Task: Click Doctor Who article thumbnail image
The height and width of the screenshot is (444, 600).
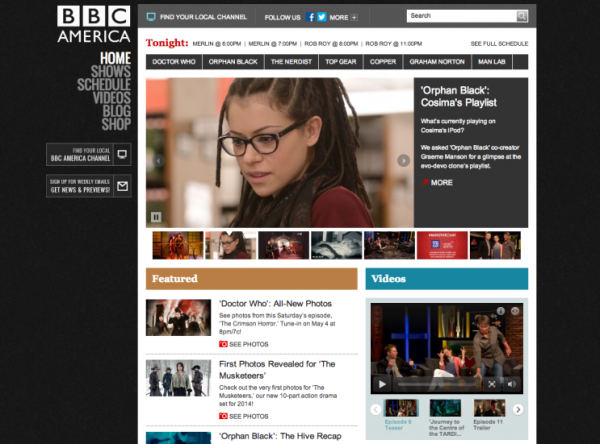Action: (178, 318)
